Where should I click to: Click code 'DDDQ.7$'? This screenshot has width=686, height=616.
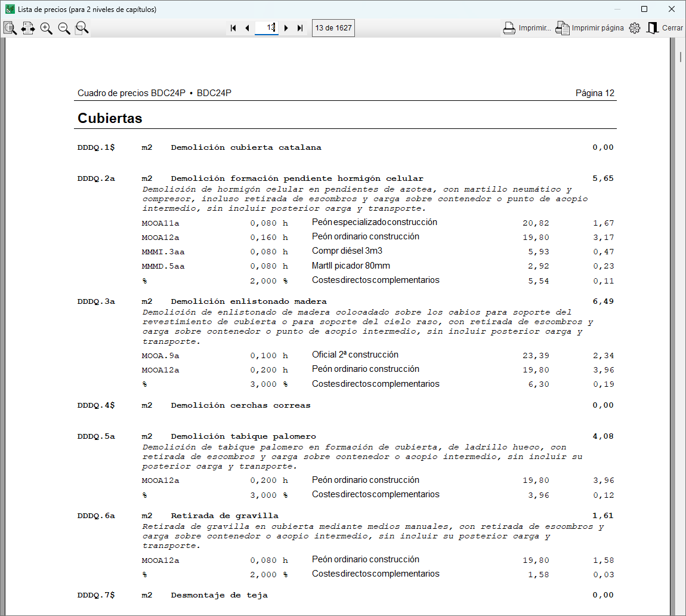(x=96, y=596)
